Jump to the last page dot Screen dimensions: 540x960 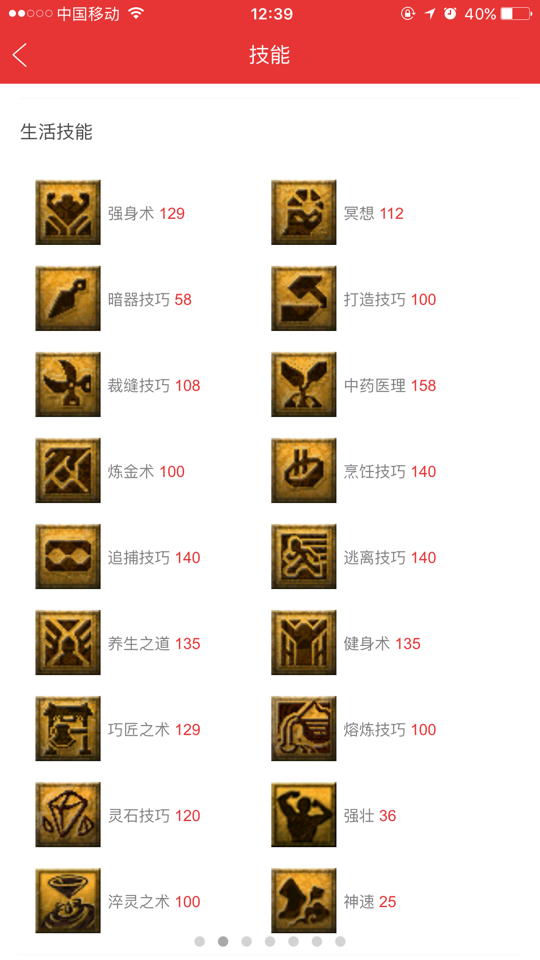pyautogui.click(x=340, y=941)
